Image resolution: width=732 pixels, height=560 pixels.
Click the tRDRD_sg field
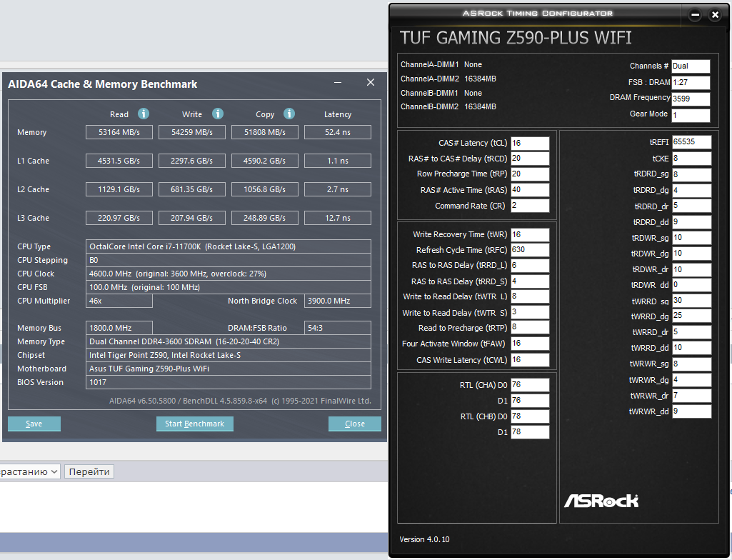(691, 174)
